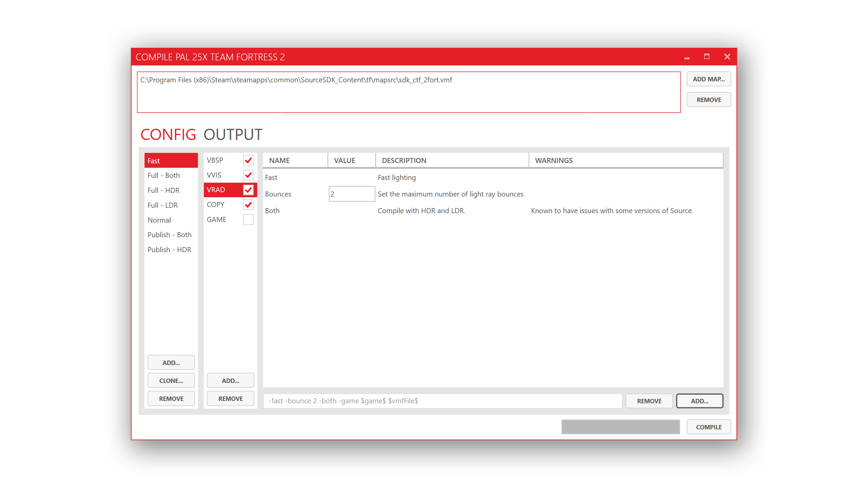This screenshot has height=488, width=868.
Task: Close the Compile Pal window
Action: tap(727, 57)
